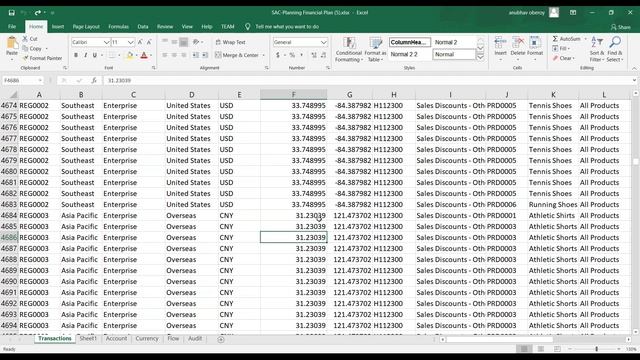Viewport: 640px width, 360px height.
Task: Open Format as Table gallery
Action: [x=375, y=50]
